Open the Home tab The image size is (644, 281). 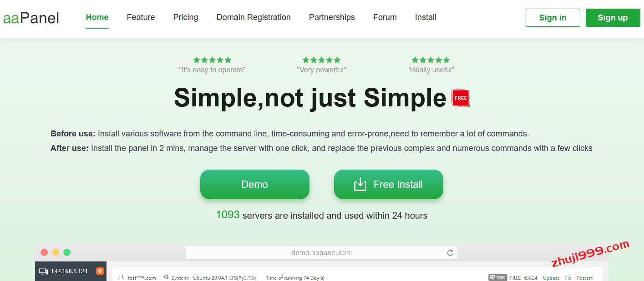pyautogui.click(x=97, y=17)
